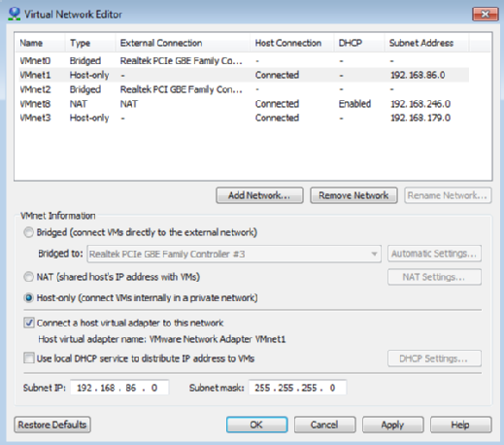Close the Virtual Network Editor window
The image size is (504, 445).
click(485, 14)
